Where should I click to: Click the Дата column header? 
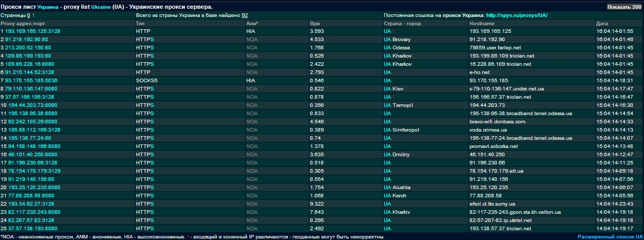tap(602, 24)
